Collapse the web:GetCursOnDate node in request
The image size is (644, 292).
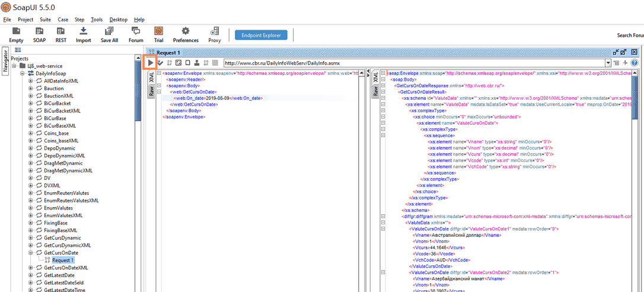point(159,92)
